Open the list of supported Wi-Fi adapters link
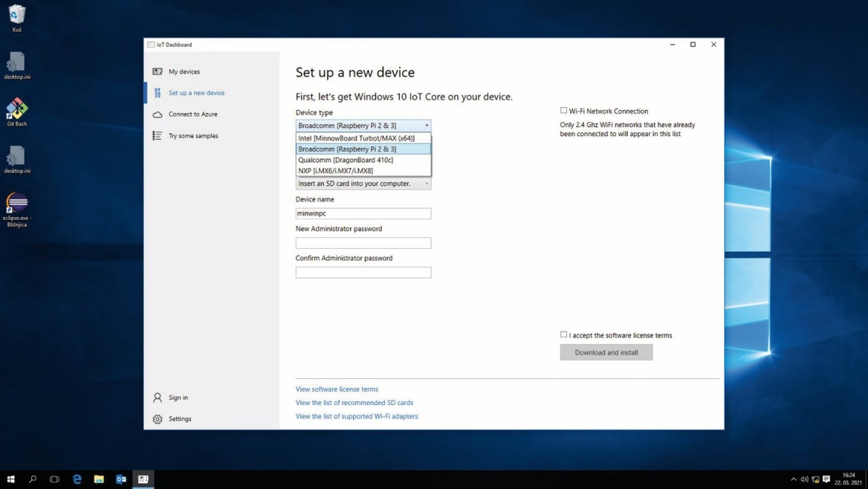 tap(357, 417)
